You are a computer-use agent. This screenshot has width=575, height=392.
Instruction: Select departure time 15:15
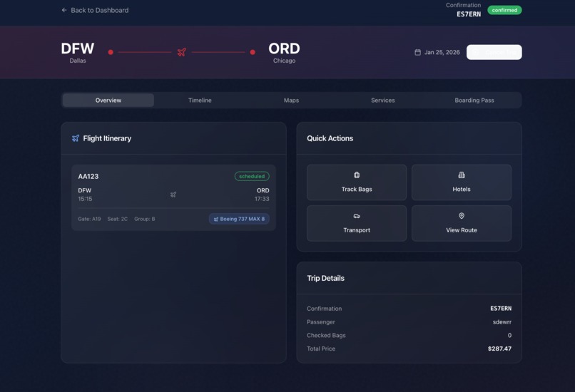[x=85, y=199]
